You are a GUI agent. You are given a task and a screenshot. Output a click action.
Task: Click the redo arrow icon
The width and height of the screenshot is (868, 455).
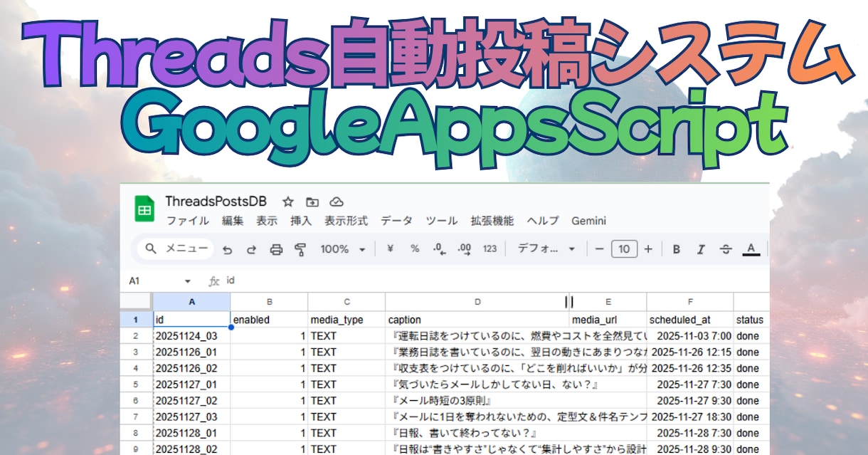(251, 249)
